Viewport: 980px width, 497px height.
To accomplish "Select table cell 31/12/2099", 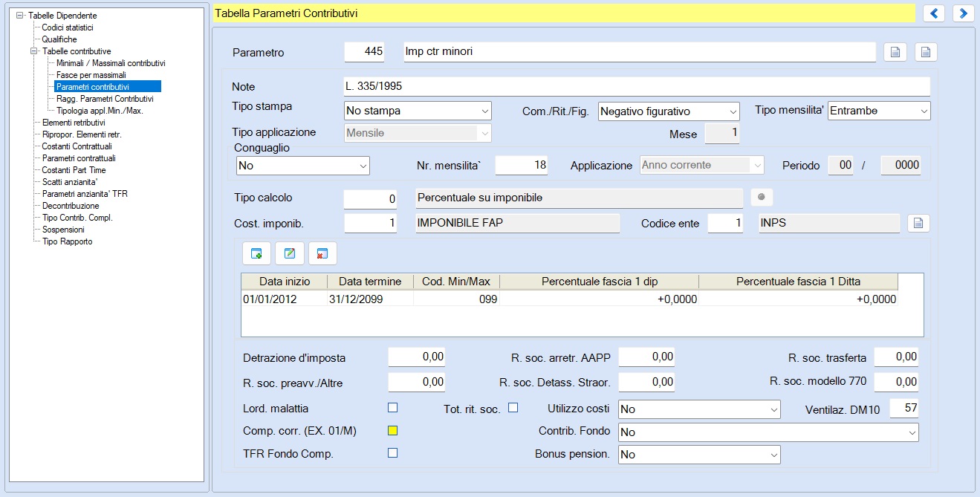I will tap(370, 299).
